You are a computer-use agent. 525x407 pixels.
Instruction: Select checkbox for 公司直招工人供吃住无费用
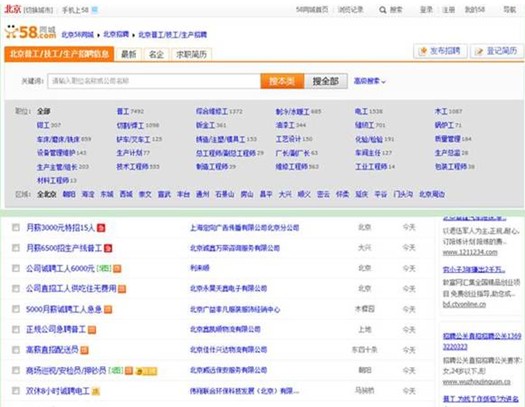(16, 289)
